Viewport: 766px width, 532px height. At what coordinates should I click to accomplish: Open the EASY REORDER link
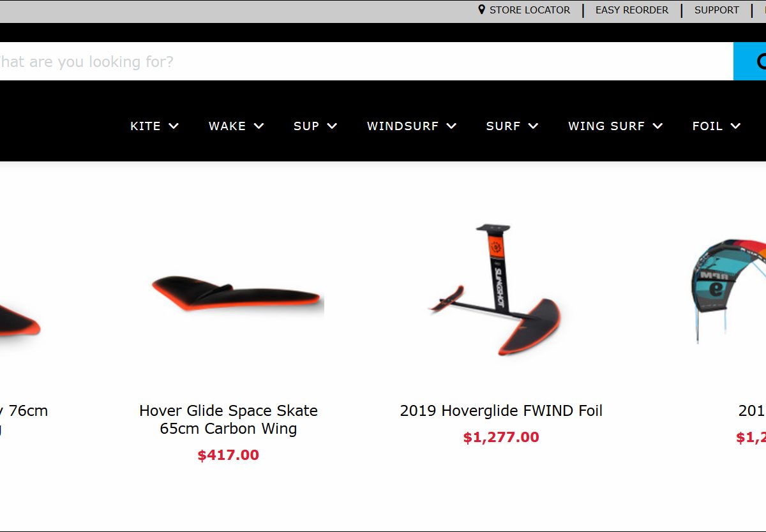[x=632, y=10]
